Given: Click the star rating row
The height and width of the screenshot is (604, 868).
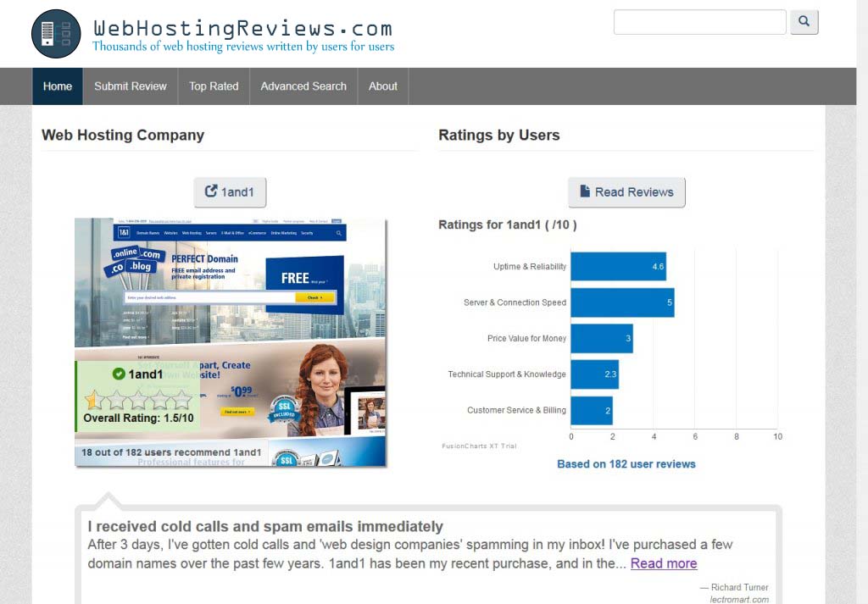Looking at the screenshot, I should 138,399.
